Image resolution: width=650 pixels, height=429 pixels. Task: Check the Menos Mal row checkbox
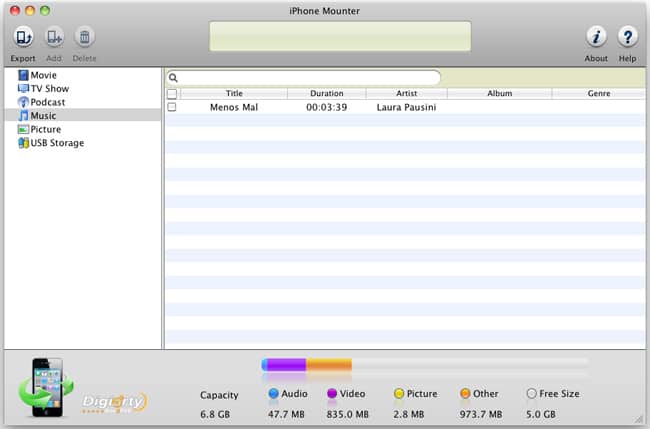pyautogui.click(x=172, y=107)
